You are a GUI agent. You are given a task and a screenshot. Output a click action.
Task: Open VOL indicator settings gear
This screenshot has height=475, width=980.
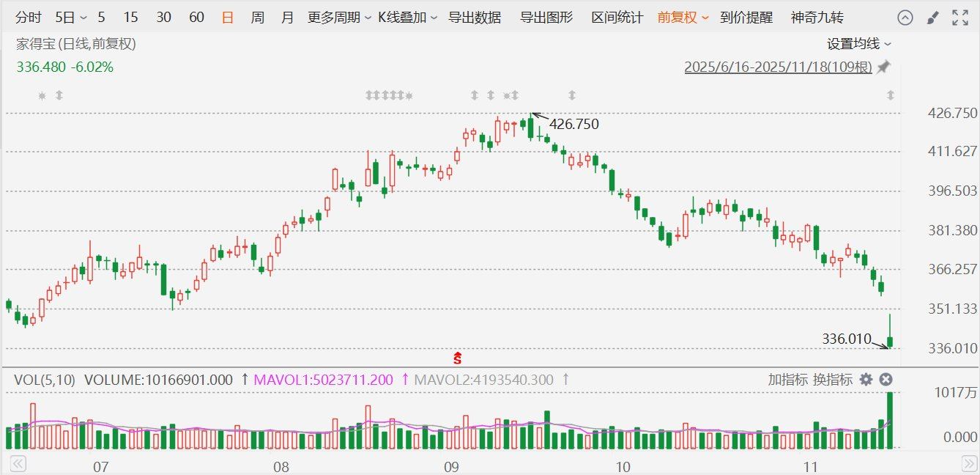click(x=866, y=380)
